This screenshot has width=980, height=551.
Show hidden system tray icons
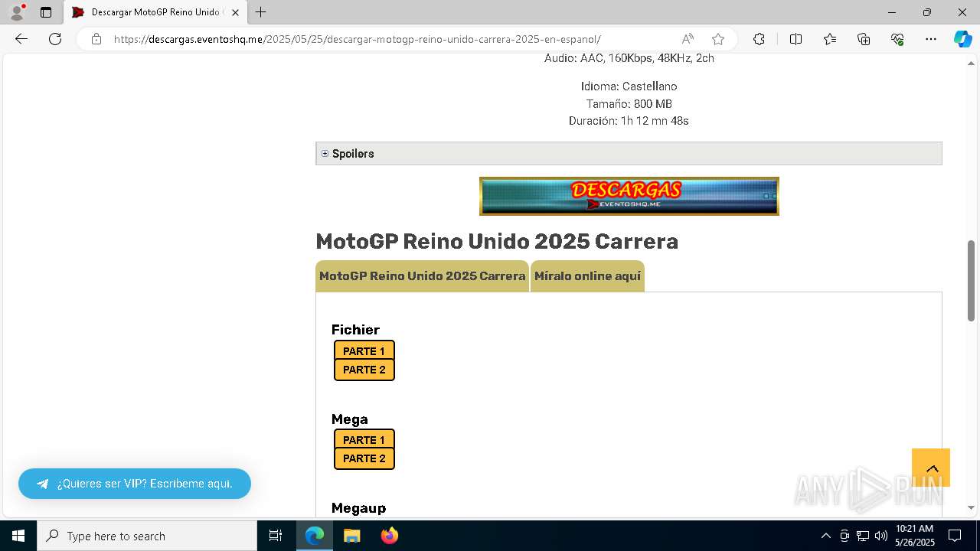[x=825, y=536]
